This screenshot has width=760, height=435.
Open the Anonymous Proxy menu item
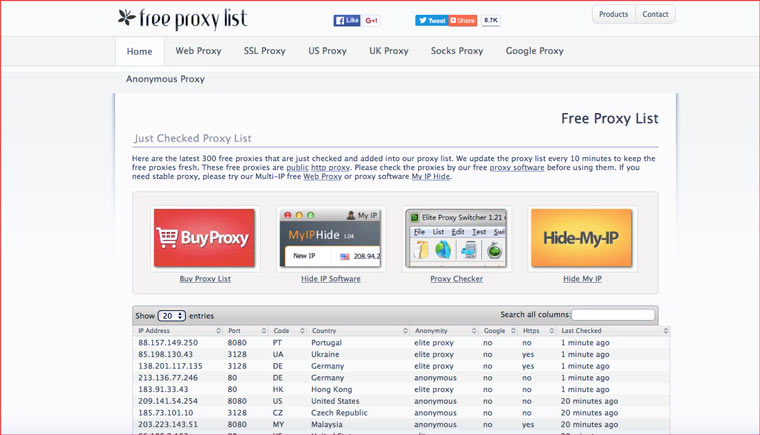click(x=165, y=79)
